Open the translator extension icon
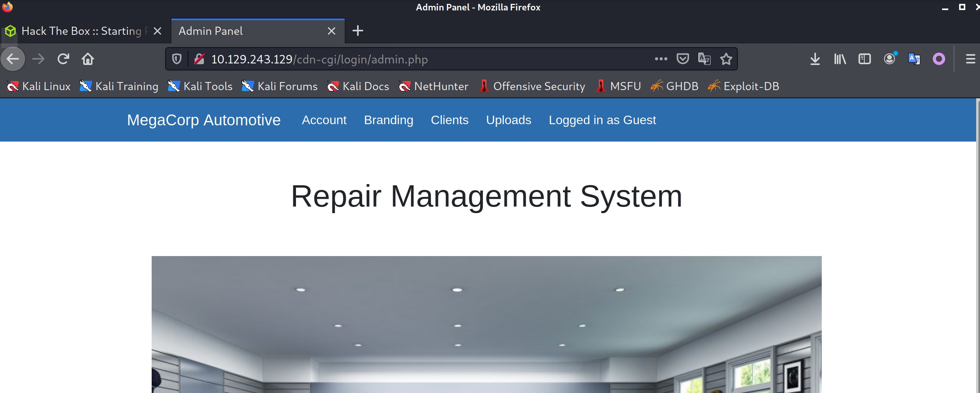The image size is (980, 393). coord(914,59)
